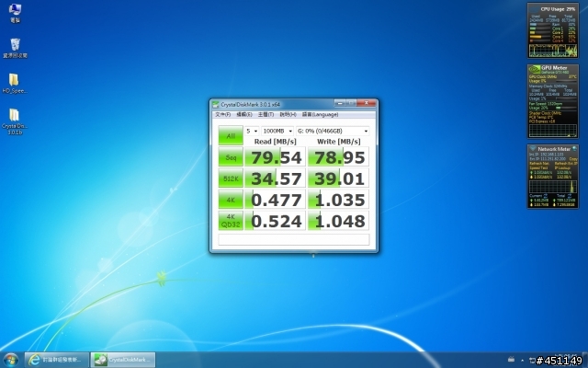Image resolution: width=588 pixels, height=368 pixels.
Task: Click the globe icon in Network Meter
Action: (x=574, y=149)
